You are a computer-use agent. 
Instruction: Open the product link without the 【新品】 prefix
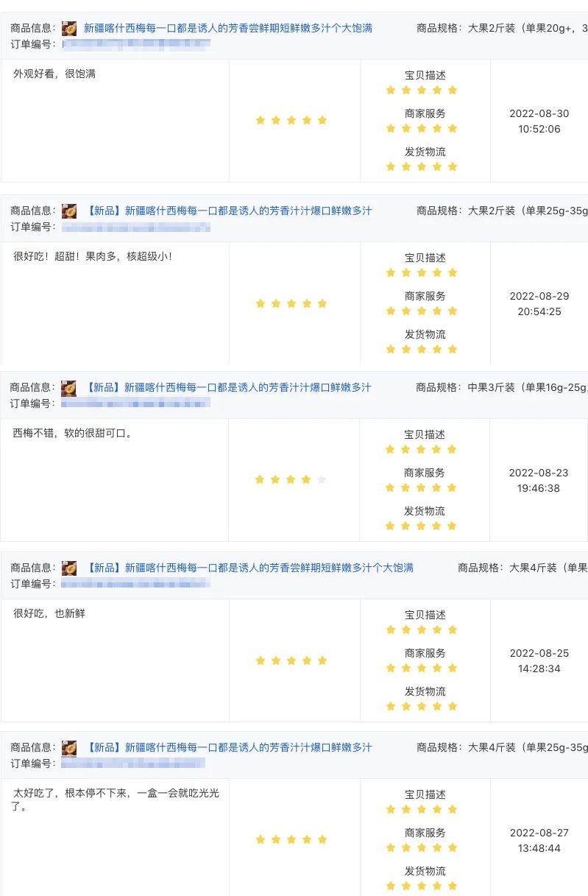pyautogui.click(x=228, y=28)
